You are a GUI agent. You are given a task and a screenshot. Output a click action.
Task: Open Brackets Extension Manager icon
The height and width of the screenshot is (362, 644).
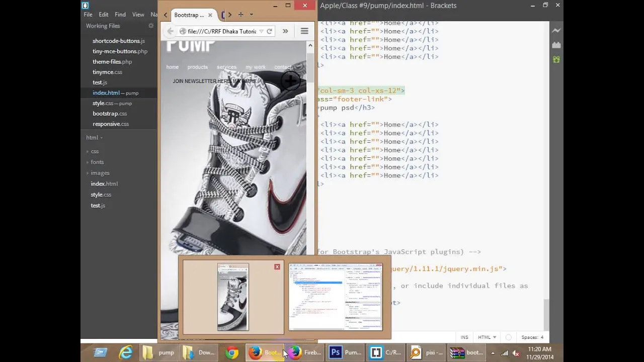[x=556, y=45]
